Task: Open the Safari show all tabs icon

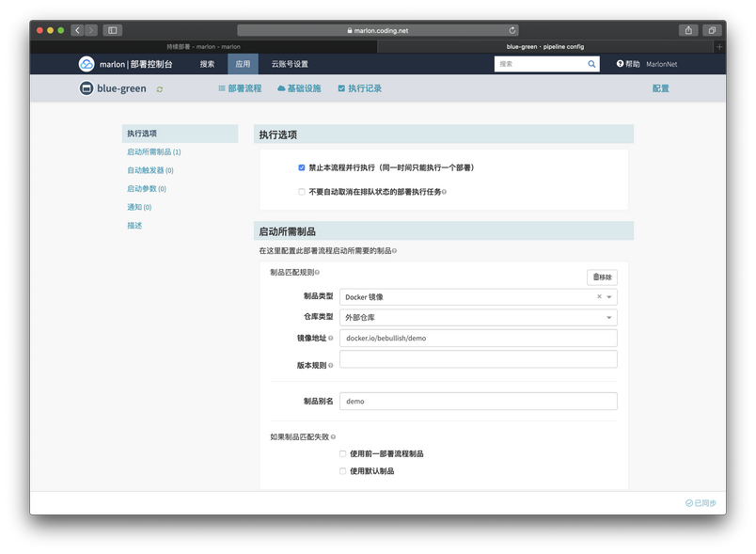Action: click(x=712, y=30)
